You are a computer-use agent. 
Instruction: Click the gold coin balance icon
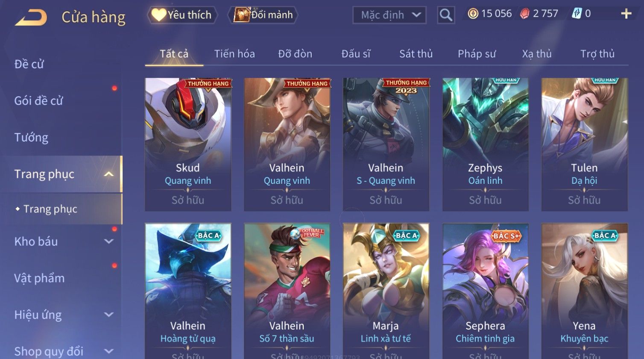(473, 14)
